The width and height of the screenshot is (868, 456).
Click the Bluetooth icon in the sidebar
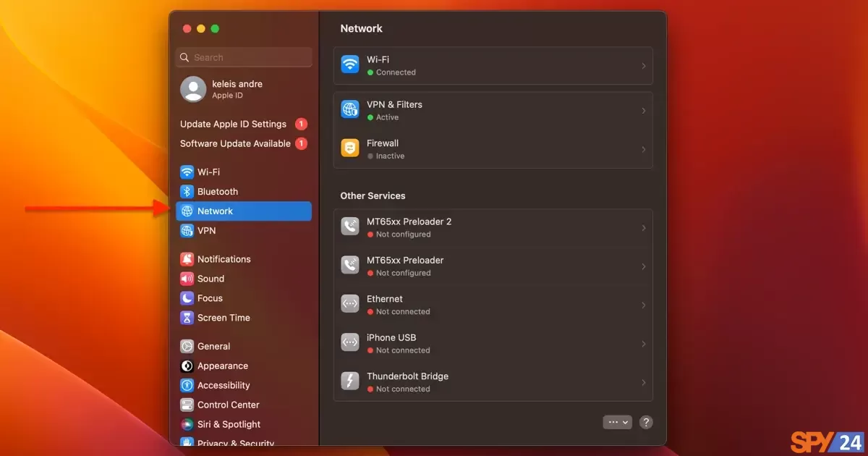[187, 192]
